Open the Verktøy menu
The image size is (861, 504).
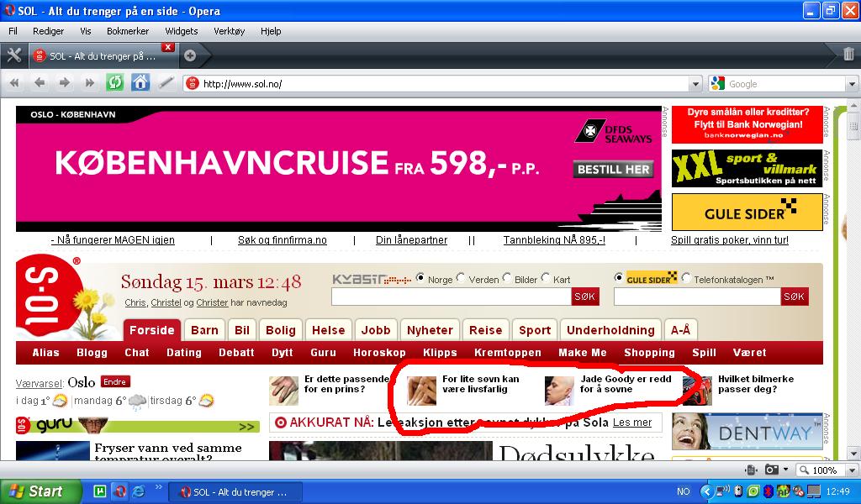click(229, 31)
